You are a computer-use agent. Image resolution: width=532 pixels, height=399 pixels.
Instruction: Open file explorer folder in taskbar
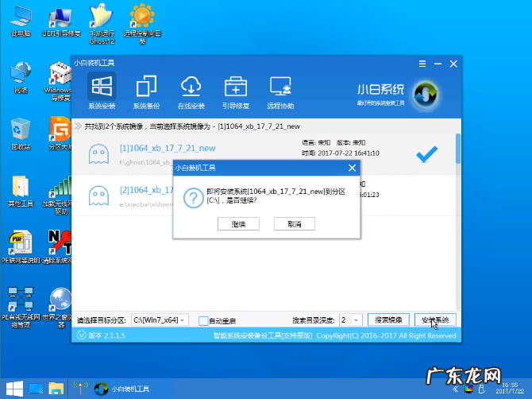pos(56,389)
